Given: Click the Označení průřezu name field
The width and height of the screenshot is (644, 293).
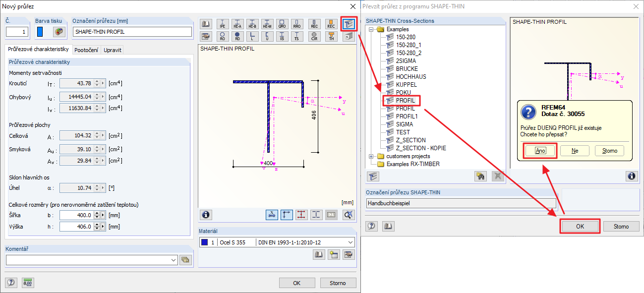Looking at the screenshot, I should pyautogui.click(x=132, y=32).
